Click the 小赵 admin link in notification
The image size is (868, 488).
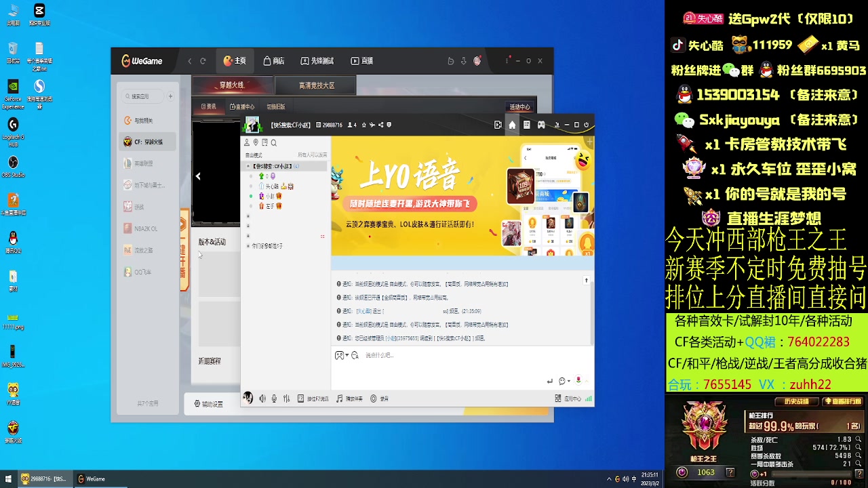coord(391,338)
